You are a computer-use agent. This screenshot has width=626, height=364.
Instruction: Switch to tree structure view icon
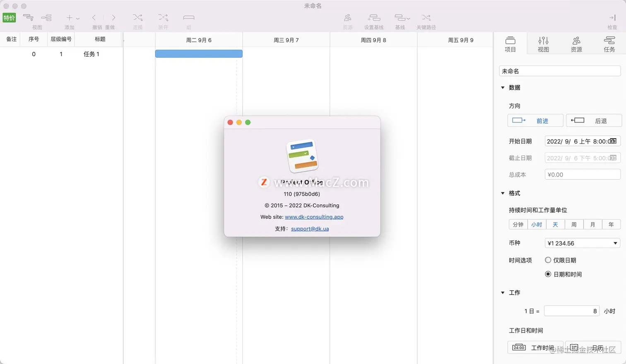click(x=46, y=17)
